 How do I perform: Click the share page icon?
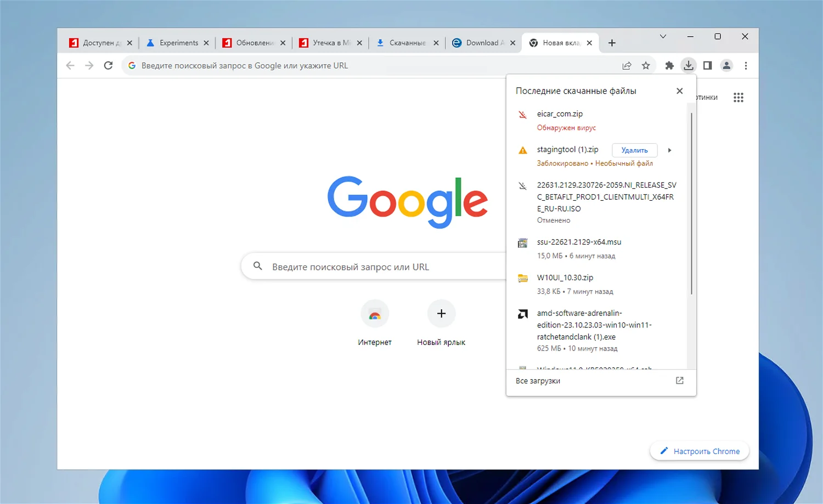(x=627, y=66)
